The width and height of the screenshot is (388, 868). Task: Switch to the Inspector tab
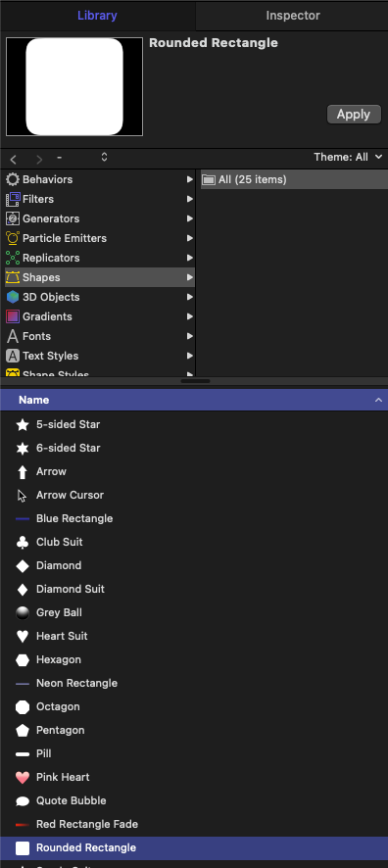pyautogui.click(x=293, y=16)
